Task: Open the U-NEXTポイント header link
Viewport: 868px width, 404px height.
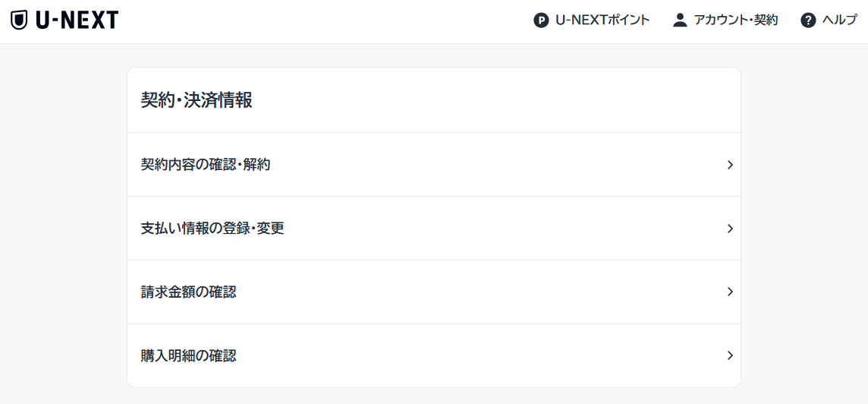Action: 602,21
